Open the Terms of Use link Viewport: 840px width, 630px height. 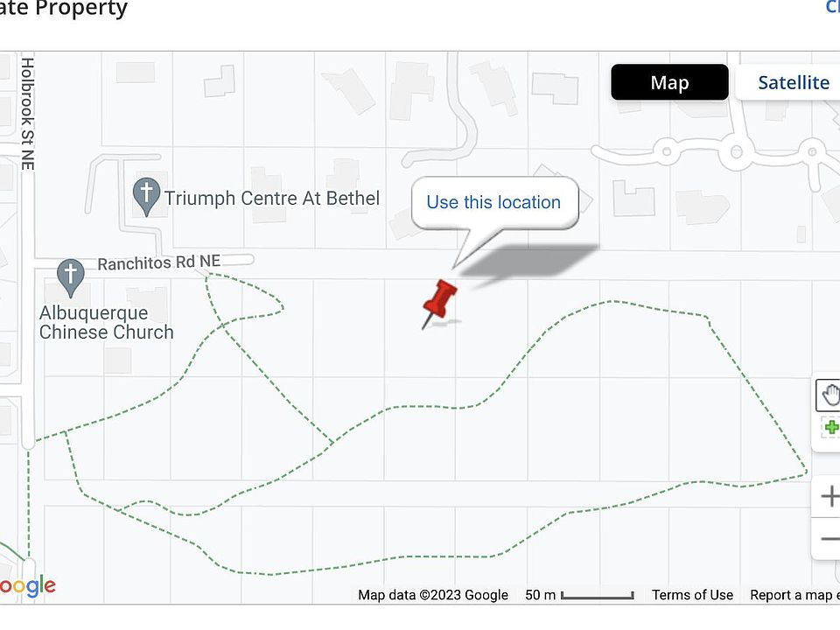pos(692,595)
